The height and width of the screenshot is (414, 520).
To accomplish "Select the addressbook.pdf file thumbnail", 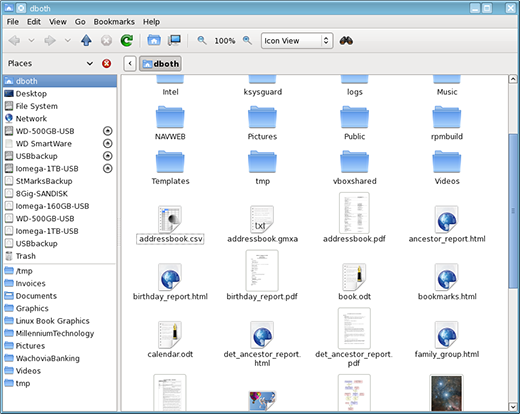I will [x=354, y=213].
